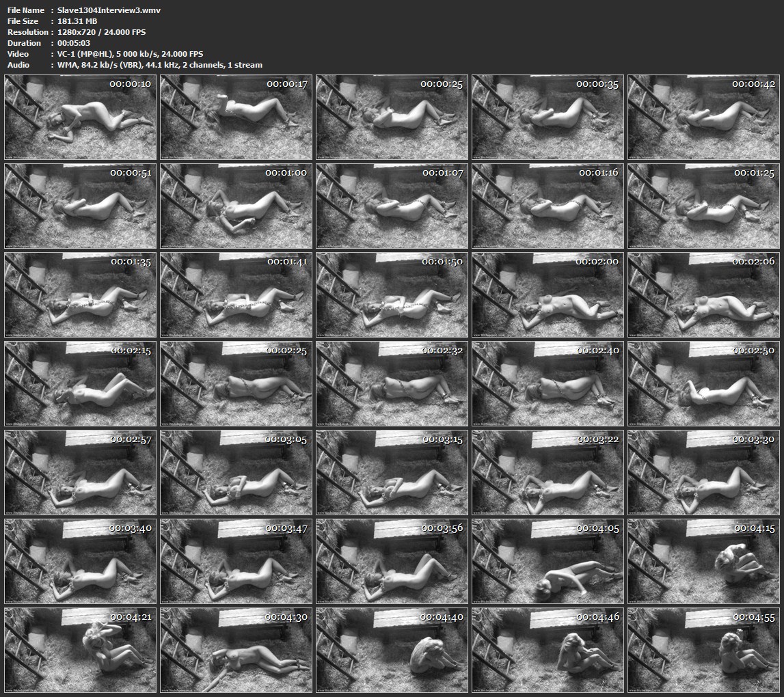Click the frame at 00:01:25

[703, 206]
